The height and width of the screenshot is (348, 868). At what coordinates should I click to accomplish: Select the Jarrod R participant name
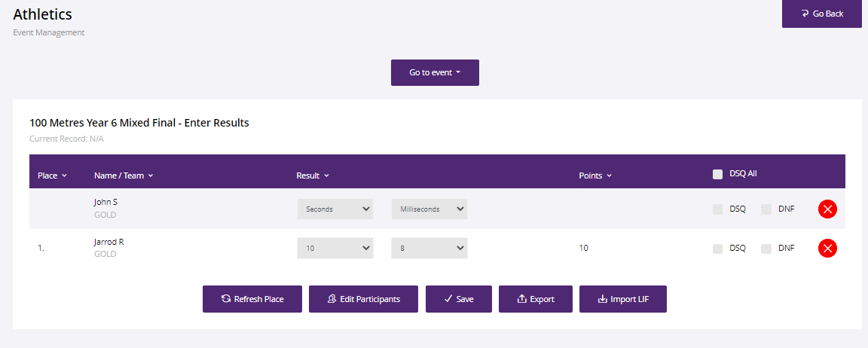(x=109, y=242)
